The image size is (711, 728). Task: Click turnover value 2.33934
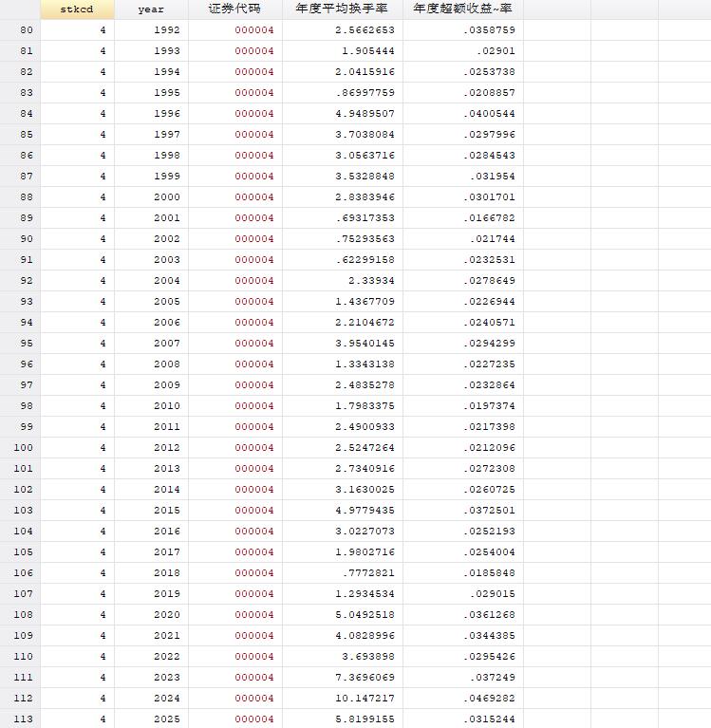343,281
